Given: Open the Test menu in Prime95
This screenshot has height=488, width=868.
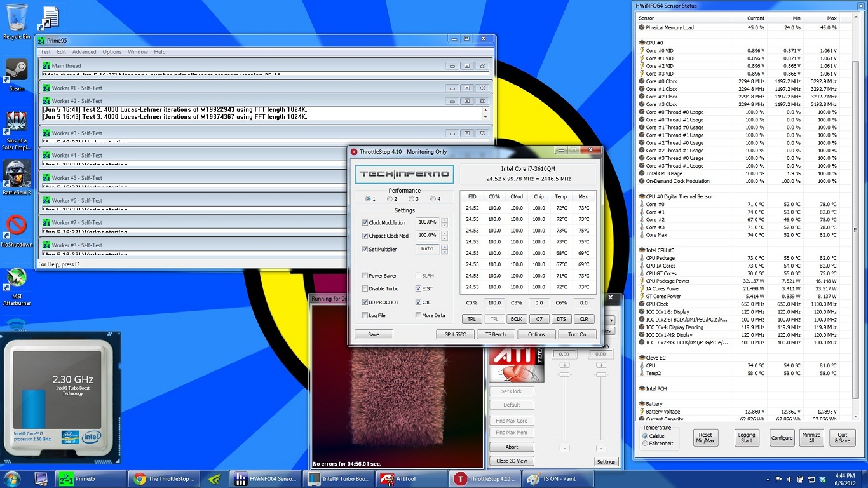Looking at the screenshot, I should pyautogui.click(x=46, y=52).
